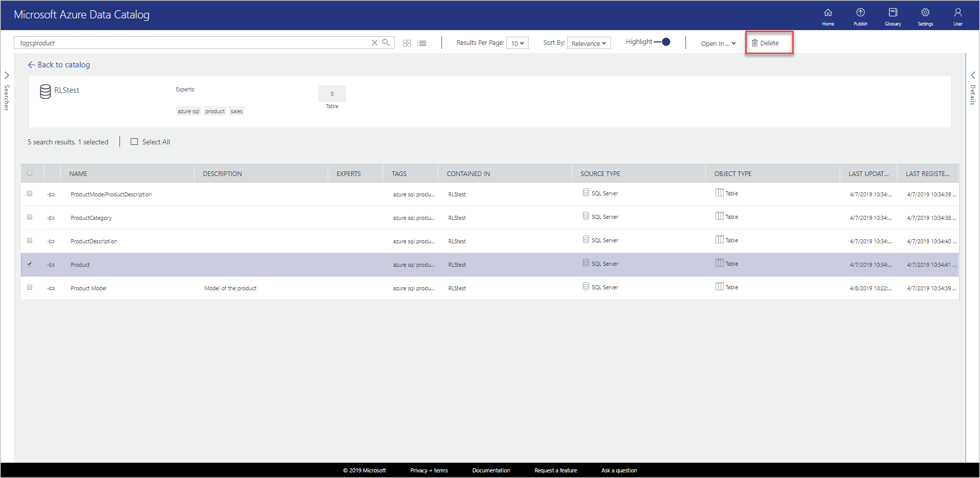Select the ProductModelProductDescription row checkbox
Screen dimensions: 980x478
coord(30,193)
